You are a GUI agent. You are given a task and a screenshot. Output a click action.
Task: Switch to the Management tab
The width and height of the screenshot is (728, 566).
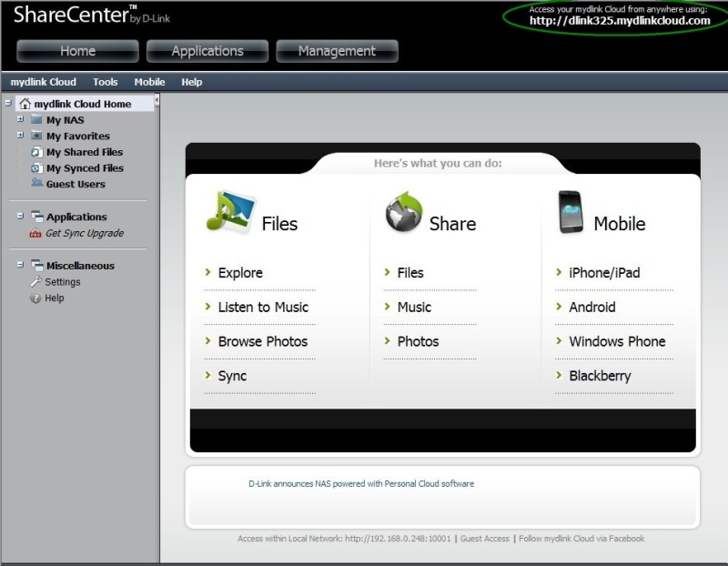(x=337, y=51)
